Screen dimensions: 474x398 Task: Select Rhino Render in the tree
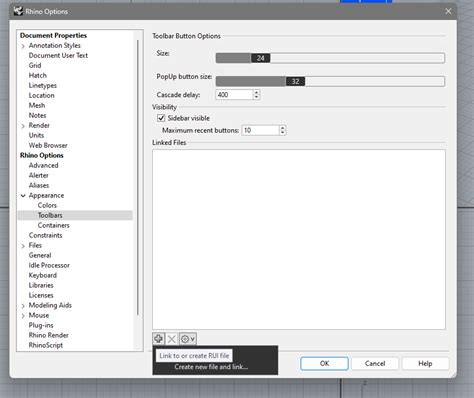tap(48, 335)
